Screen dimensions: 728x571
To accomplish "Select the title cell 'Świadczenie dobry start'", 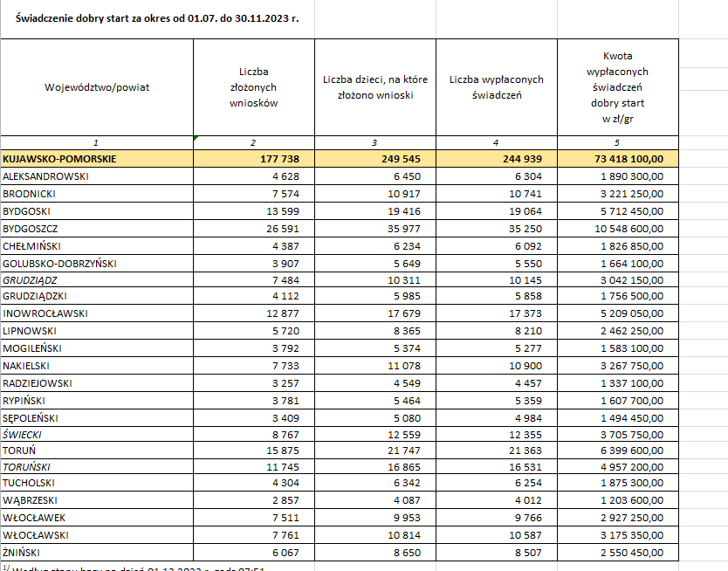I will [157, 17].
